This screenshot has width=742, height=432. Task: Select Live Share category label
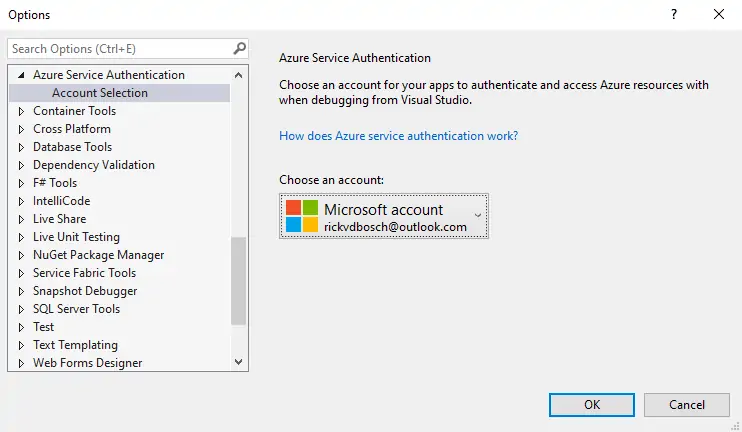coord(60,219)
